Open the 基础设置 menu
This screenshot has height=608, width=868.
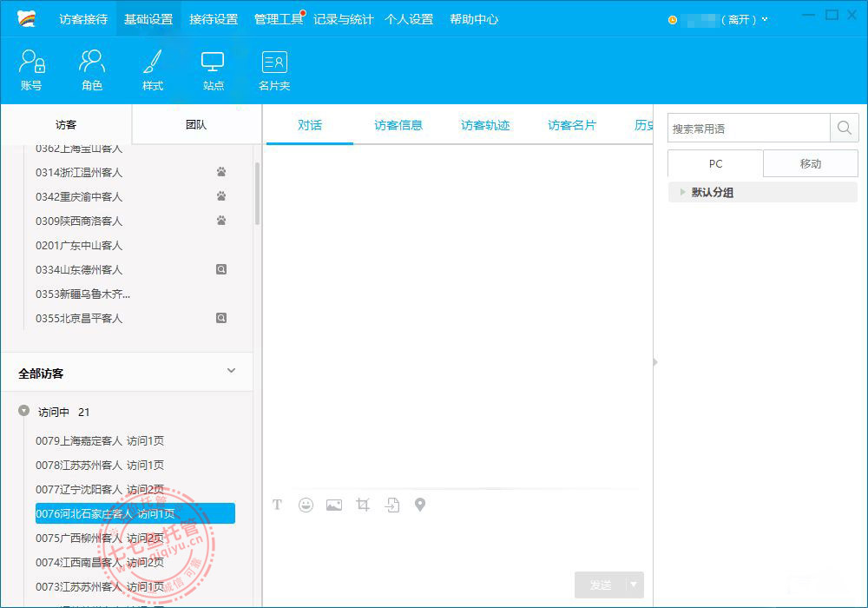point(148,19)
